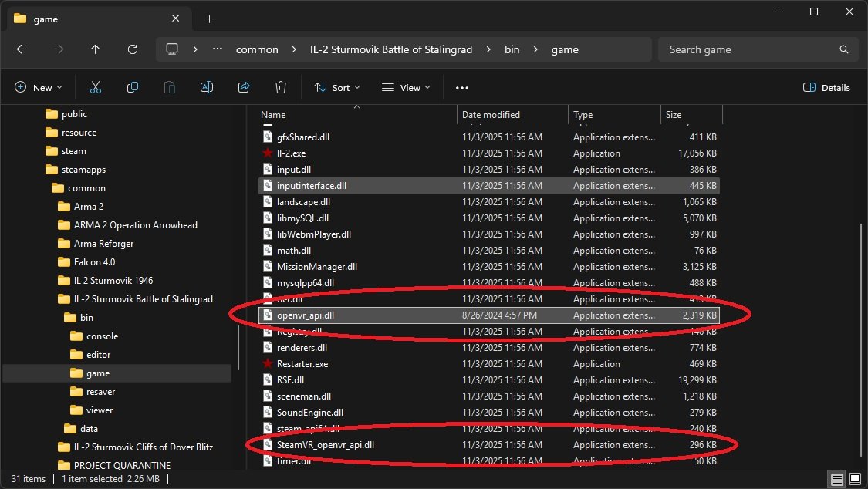The height and width of the screenshot is (489, 868).
Task: Navigate back with the back arrow
Action: click(22, 49)
